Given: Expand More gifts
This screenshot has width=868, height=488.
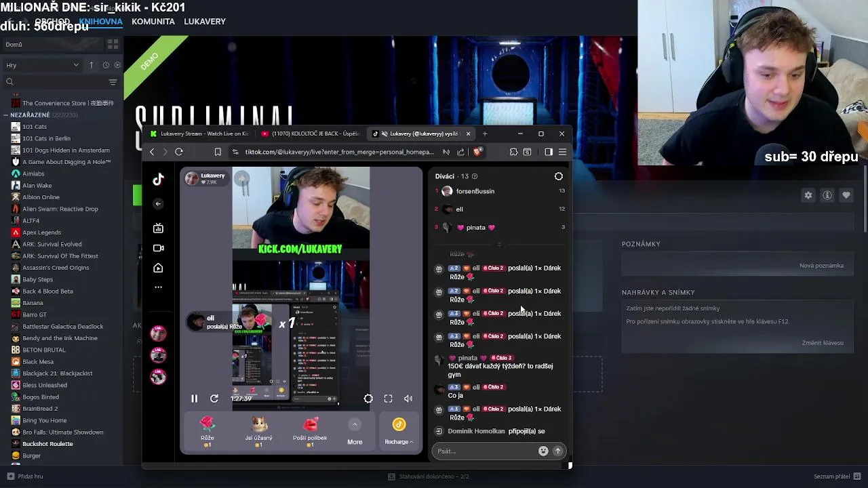Looking at the screenshot, I should (355, 431).
